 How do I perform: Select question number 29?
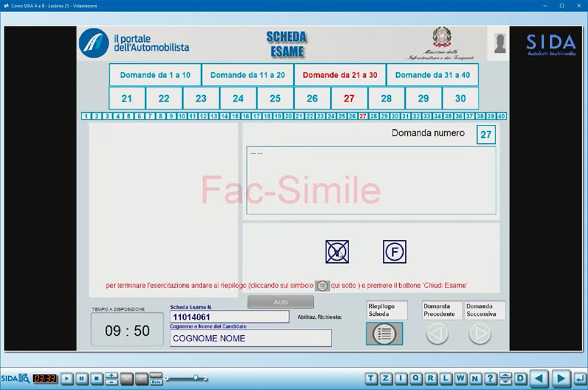423,98
